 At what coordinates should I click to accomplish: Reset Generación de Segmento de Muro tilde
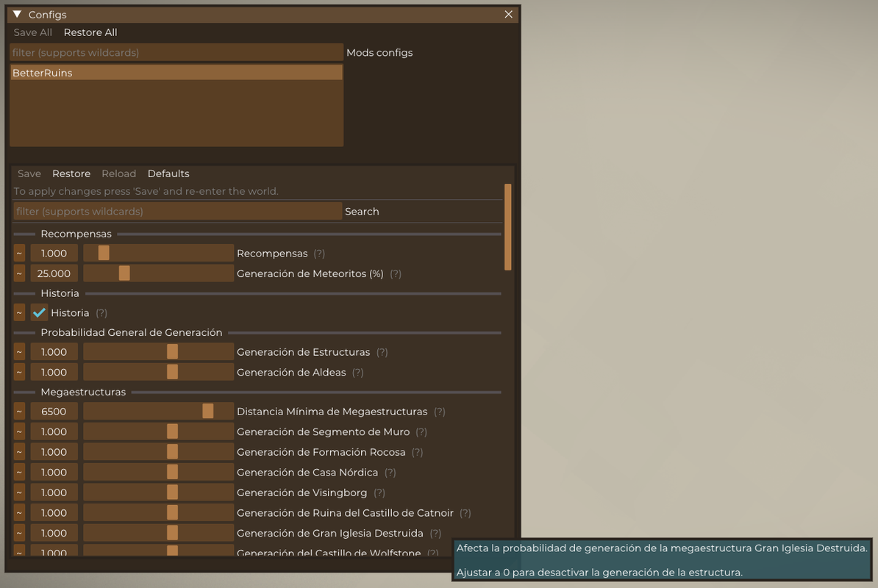pyautogui.click(x=19, y=432)
